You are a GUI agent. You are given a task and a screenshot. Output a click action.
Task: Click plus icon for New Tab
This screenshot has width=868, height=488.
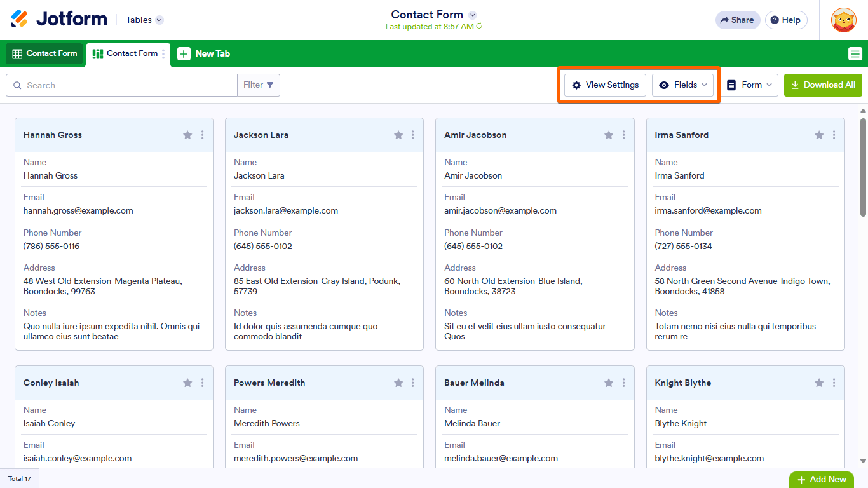[184, 54]
